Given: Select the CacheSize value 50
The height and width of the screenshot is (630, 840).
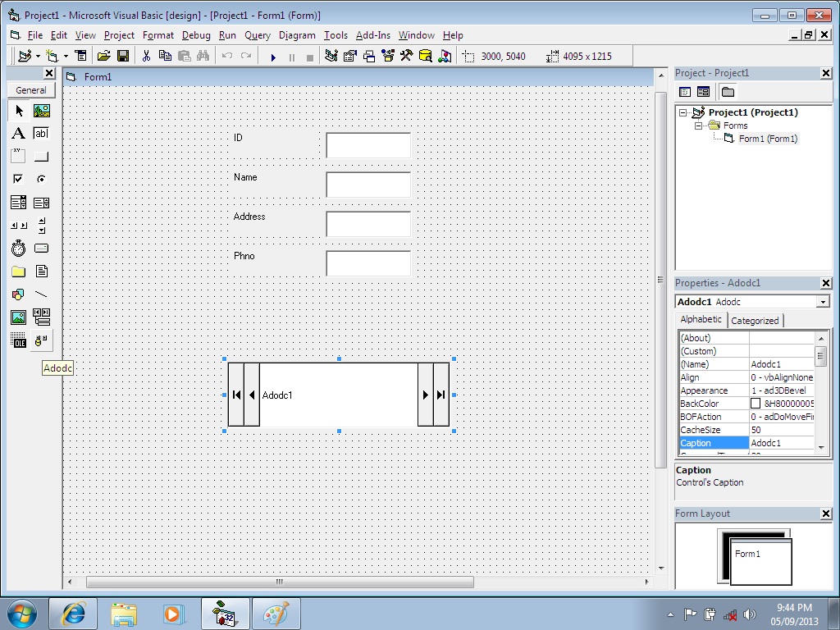Looking at the screenshot, I should point(782,430).
